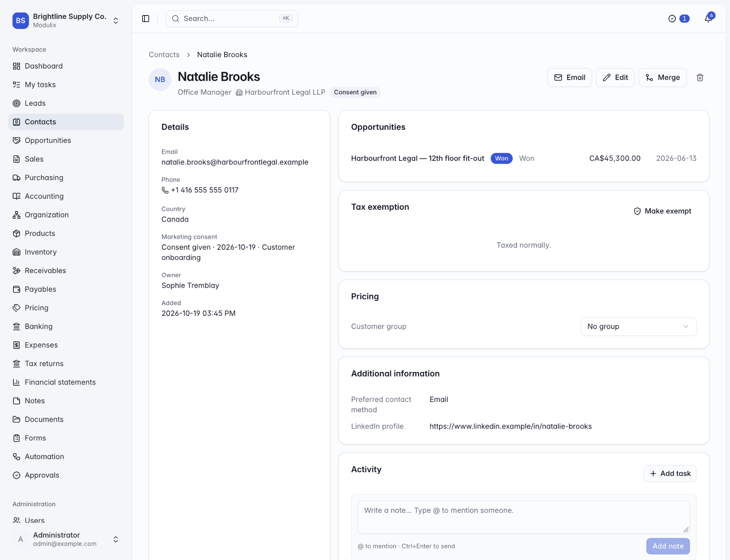The height and width of the screenshot is (560, 730).
Task: Open Approvals menu item
Action: pos(66,475)
